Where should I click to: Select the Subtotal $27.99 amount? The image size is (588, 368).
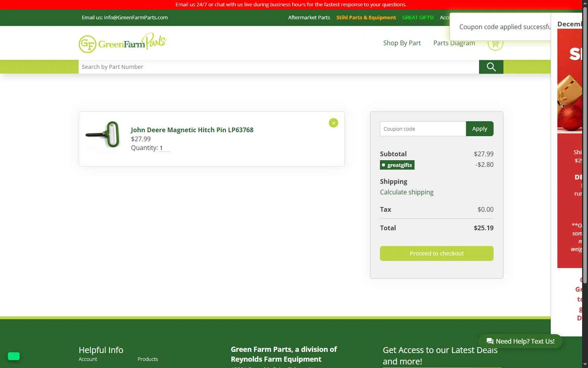(483, 154)
